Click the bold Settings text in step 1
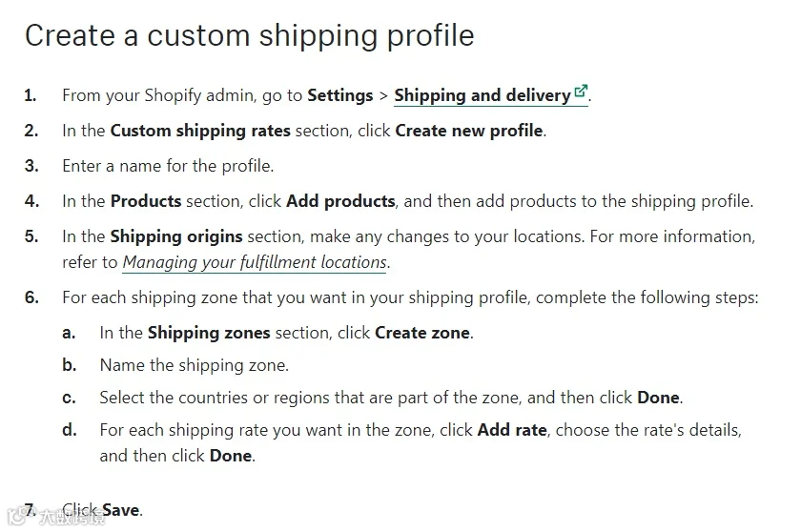 [x=340, y=95]
